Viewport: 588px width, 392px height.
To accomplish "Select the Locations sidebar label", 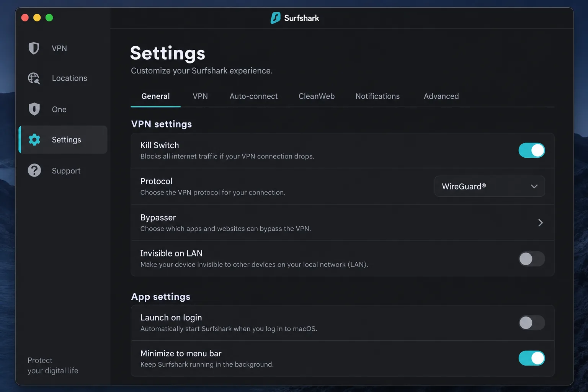I will [x=70, y=78].
